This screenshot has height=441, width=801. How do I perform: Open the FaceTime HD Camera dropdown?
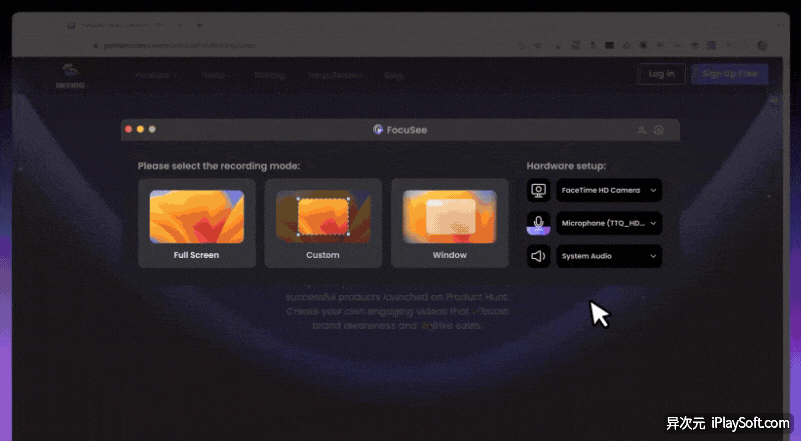pos(609,190)
